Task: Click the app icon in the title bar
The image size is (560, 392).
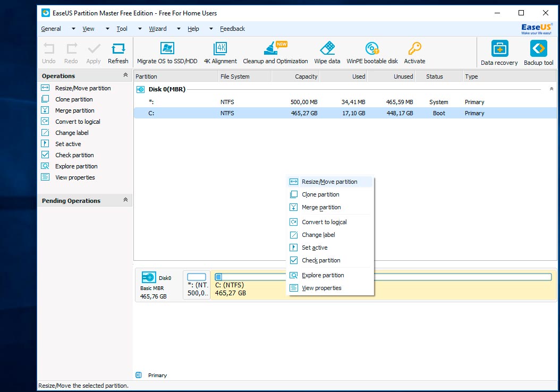Action: (45, 13)
